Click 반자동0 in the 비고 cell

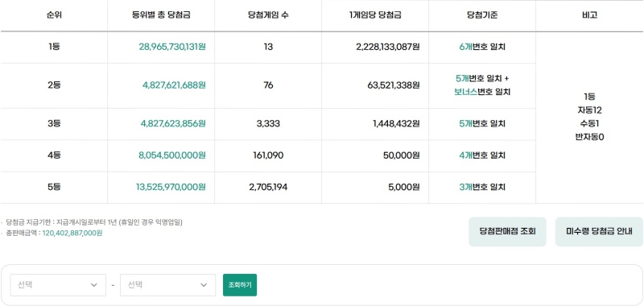pos(589,137)
